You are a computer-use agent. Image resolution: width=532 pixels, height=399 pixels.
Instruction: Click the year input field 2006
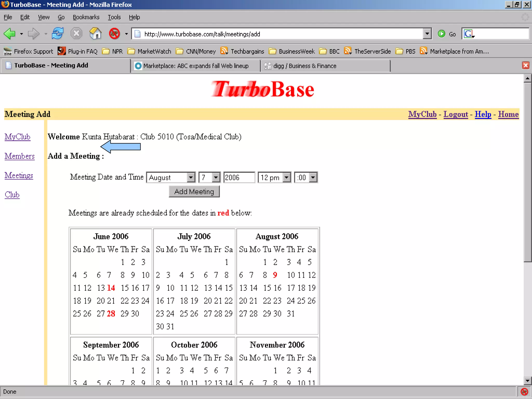coord(239,177)
